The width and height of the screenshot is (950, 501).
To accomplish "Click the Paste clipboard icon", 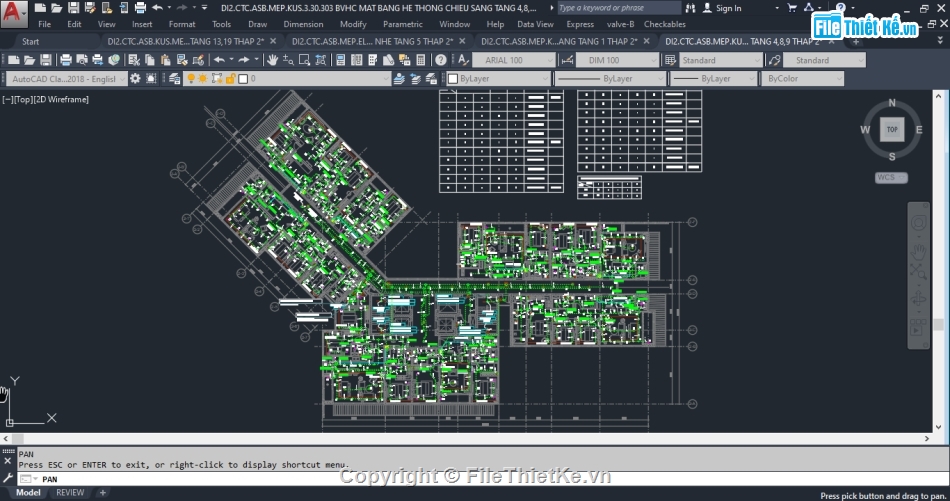I will point(165,60).
